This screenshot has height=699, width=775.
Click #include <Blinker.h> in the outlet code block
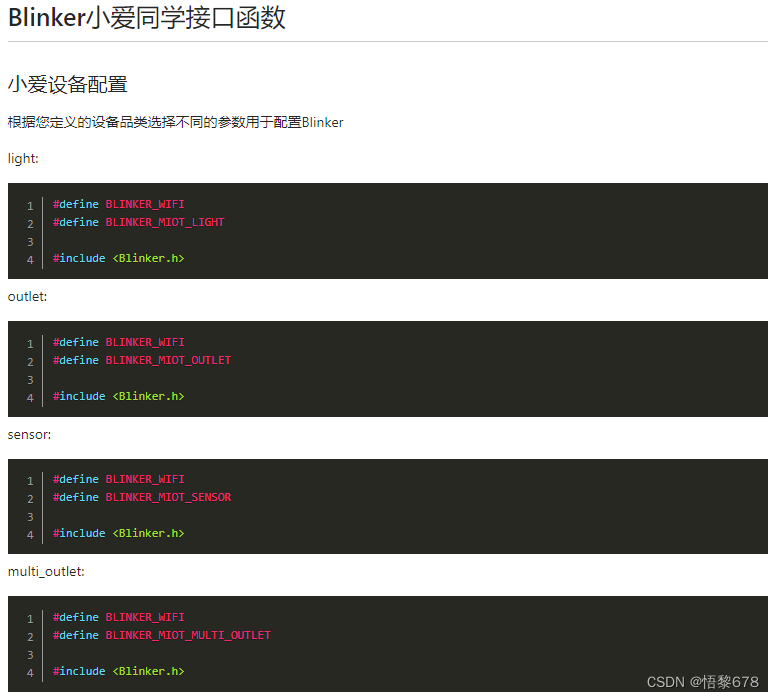pyautogui.click(x=119, y=396)
